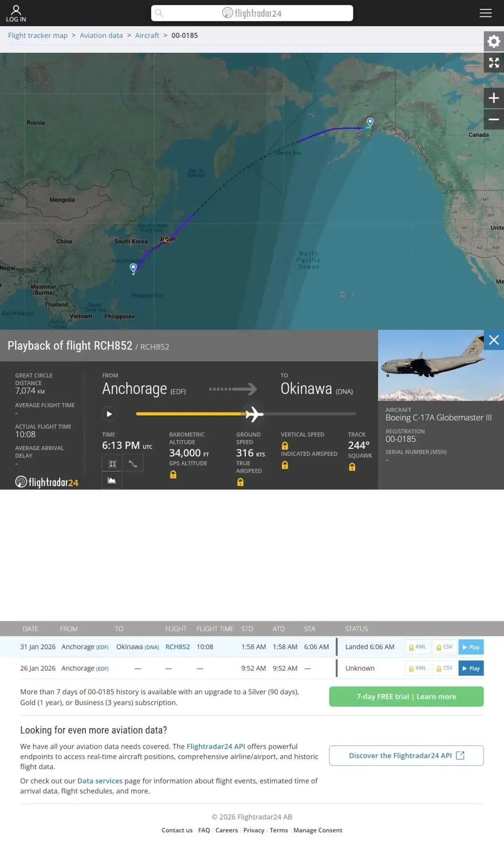Click barometric altitude 34,000 FT value
Screen dimensions: 504x851
tap(189, 453)
